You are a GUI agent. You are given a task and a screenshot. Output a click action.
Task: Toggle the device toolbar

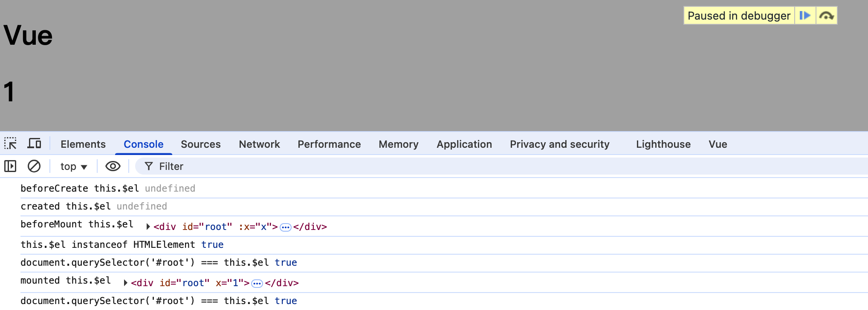(34, 144)
